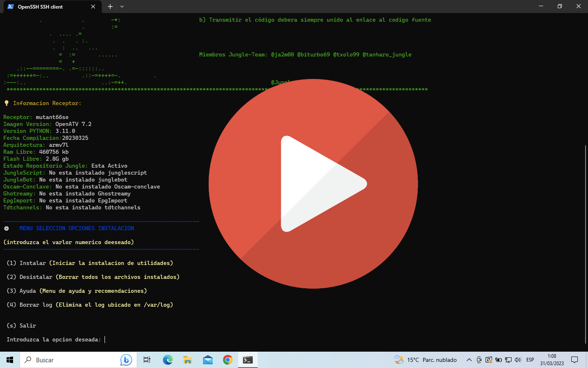Open Bing Chat from the search box
This screenshot has height=368, width=588.
(127, 360)
